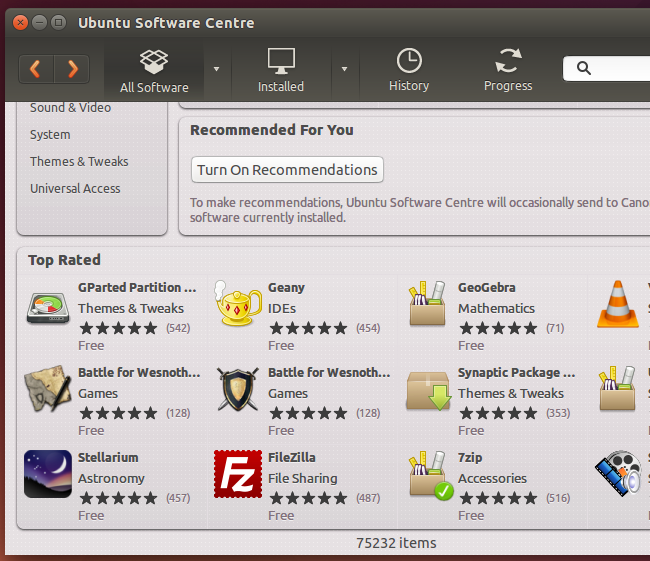Click the Synaptic (353) review count
The width and height of the screenshot is (650, 561).
tap(558, 413)
